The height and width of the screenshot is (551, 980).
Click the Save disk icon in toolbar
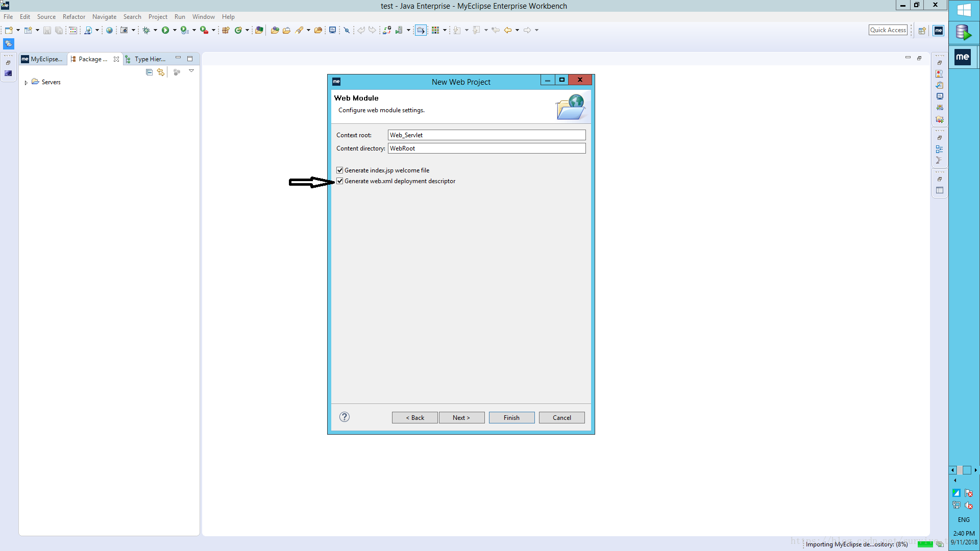(x=47, y=30)
